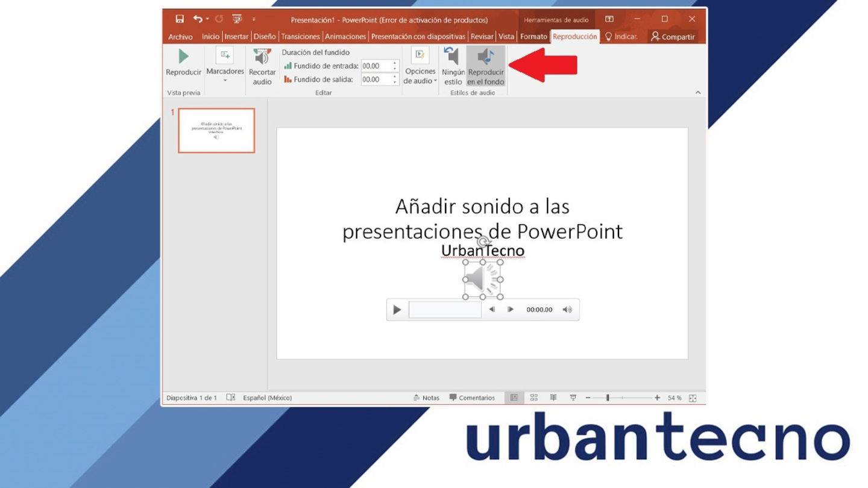Screen dimensions: 868x488
Task: Switch to the Insertar tab
Action: [236, 37]
